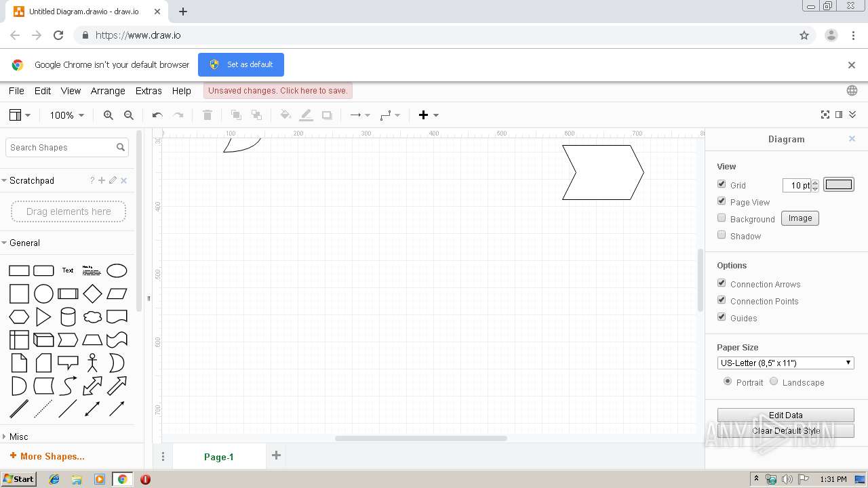Open the grid color swatch

coord(839,184)
